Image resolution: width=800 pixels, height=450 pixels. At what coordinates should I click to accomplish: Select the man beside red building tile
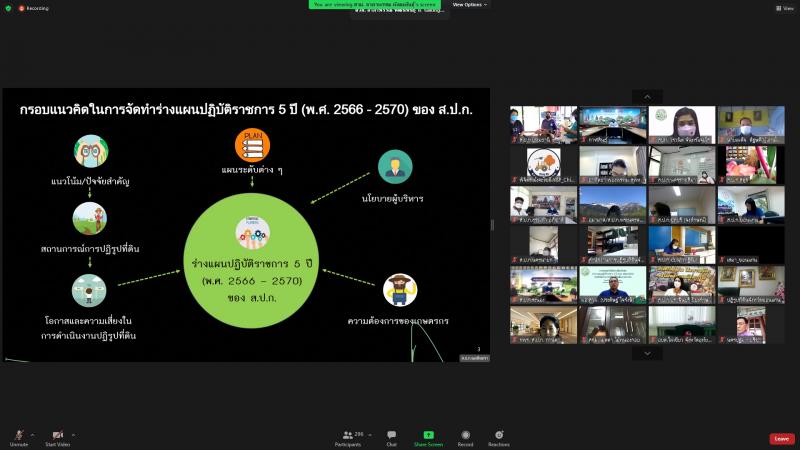point(751,324)
